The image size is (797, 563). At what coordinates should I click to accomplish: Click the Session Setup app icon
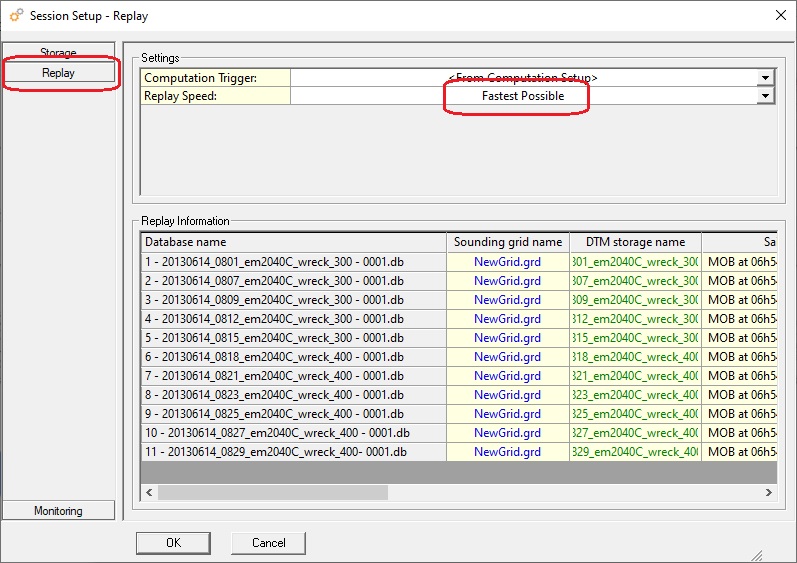click(16, 16)
